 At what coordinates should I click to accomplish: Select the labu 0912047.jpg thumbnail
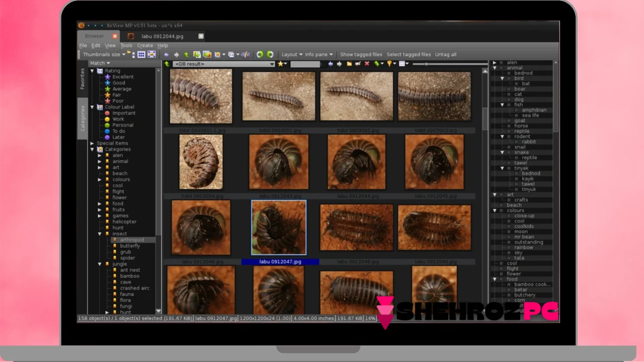pyautogui.click(x=279, y=228)
